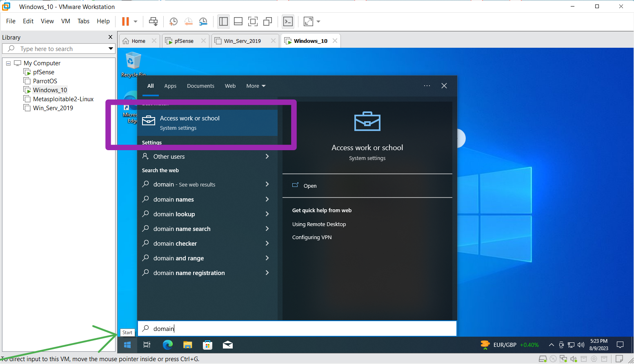Select the Apps search filter tab
Screen dimensions: 634x364
point(170,86)
